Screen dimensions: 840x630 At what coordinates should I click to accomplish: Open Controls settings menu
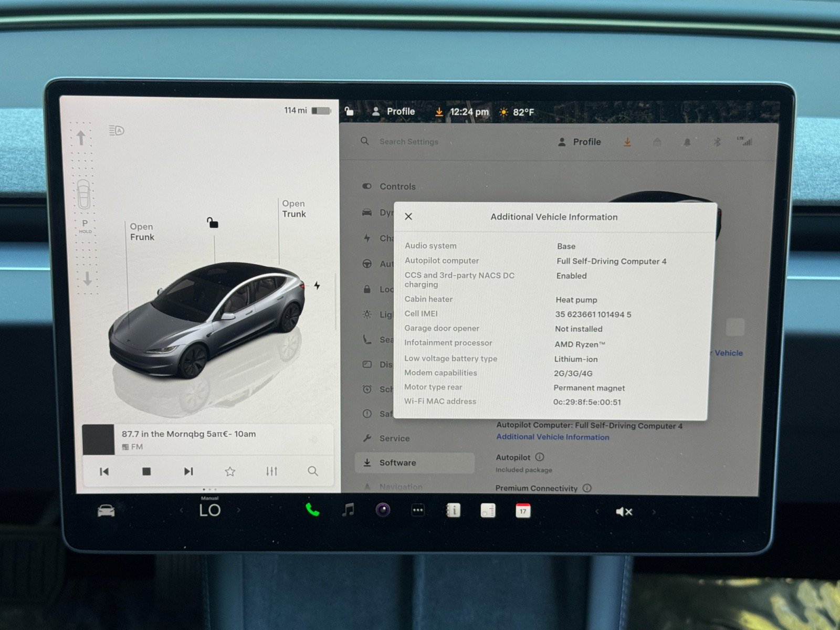point(389,186)
